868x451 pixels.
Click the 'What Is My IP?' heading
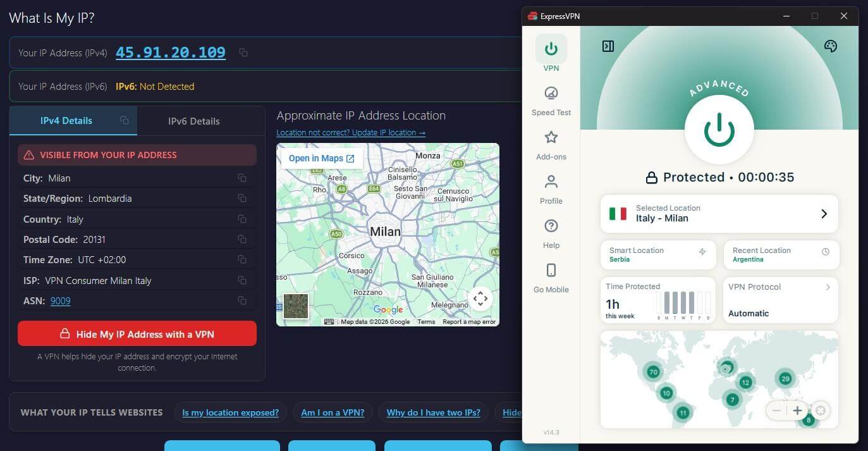52,18
